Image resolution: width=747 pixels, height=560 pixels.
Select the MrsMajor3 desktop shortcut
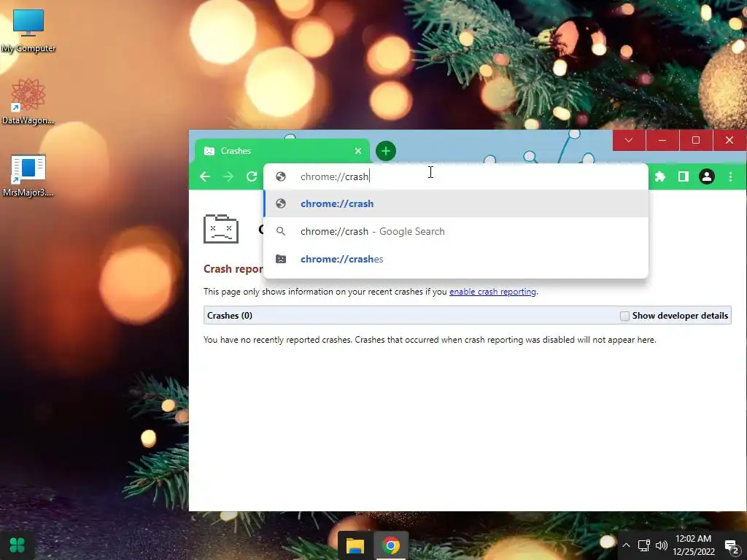(28, 176)
